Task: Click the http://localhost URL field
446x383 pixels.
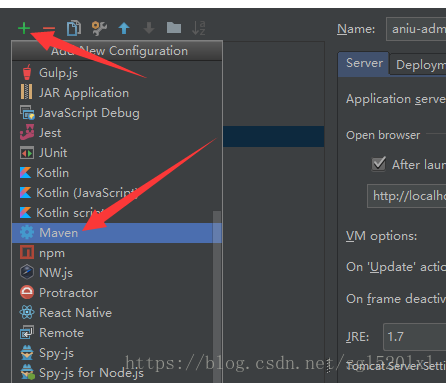Action: [x=407, y=196]
